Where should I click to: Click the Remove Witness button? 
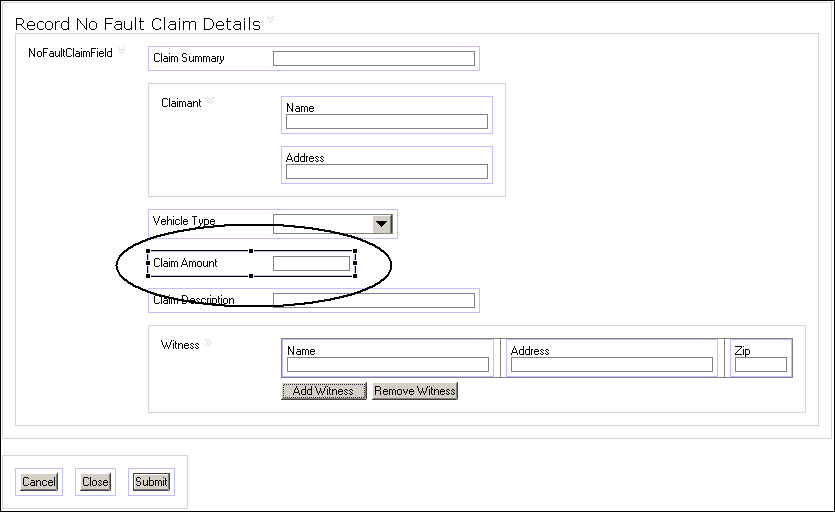415,391
